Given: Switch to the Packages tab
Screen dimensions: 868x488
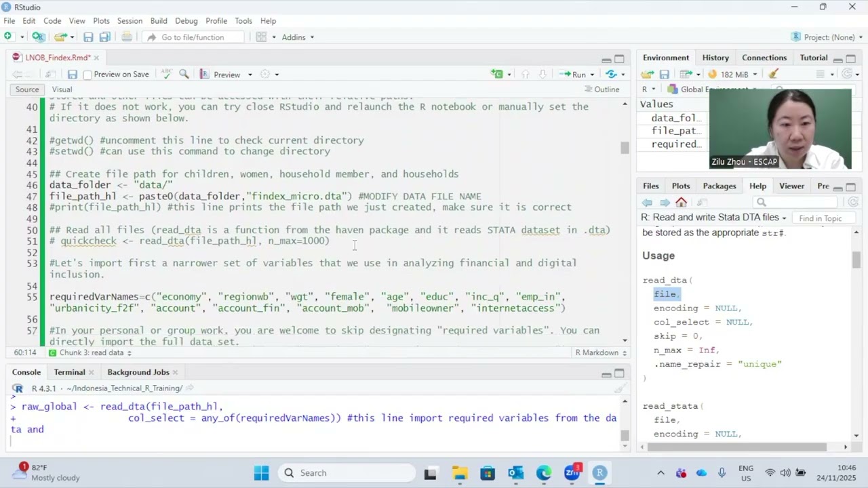Looking at the screenshot, I should pyautogui.click(x=719, y=186).
